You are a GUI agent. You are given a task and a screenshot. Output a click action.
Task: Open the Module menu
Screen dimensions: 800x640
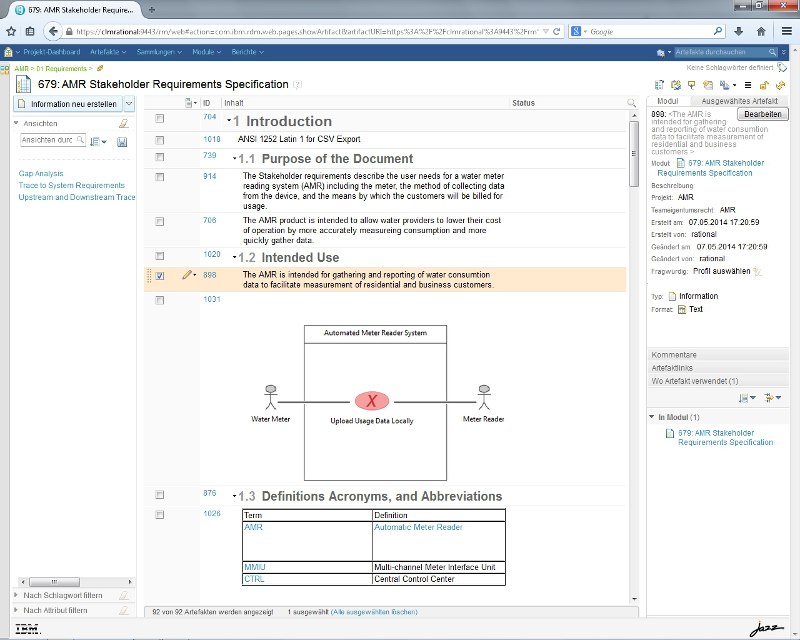coord(207,52)
